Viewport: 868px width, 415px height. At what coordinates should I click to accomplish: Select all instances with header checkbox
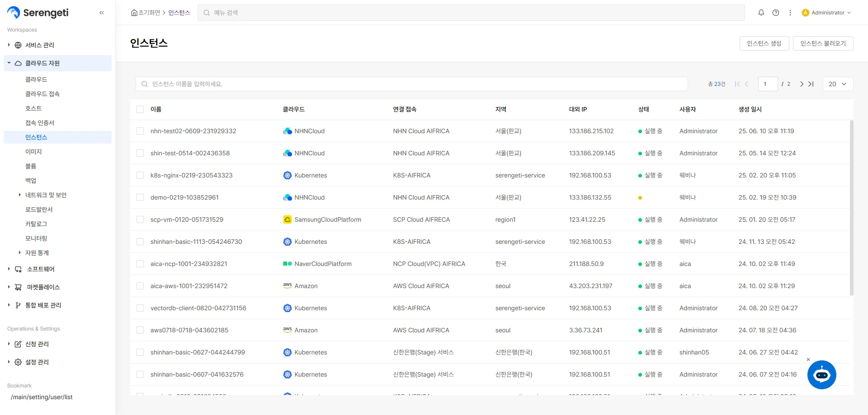click(140, 109)
